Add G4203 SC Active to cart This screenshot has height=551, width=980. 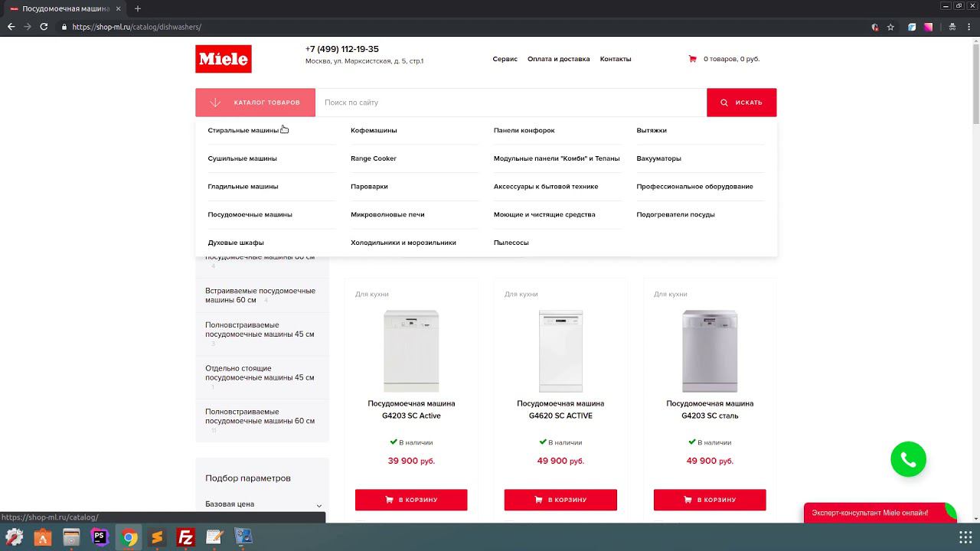coord(411,500)
